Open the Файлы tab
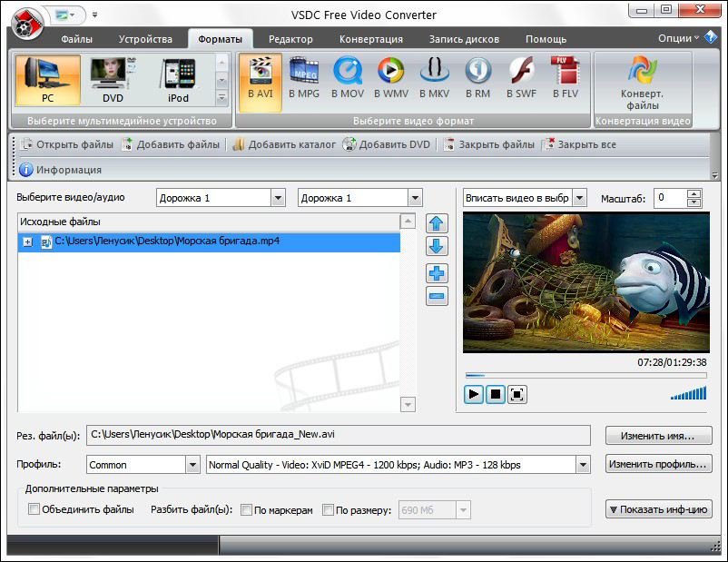The image size is (728, 562). tap(76, 39)
